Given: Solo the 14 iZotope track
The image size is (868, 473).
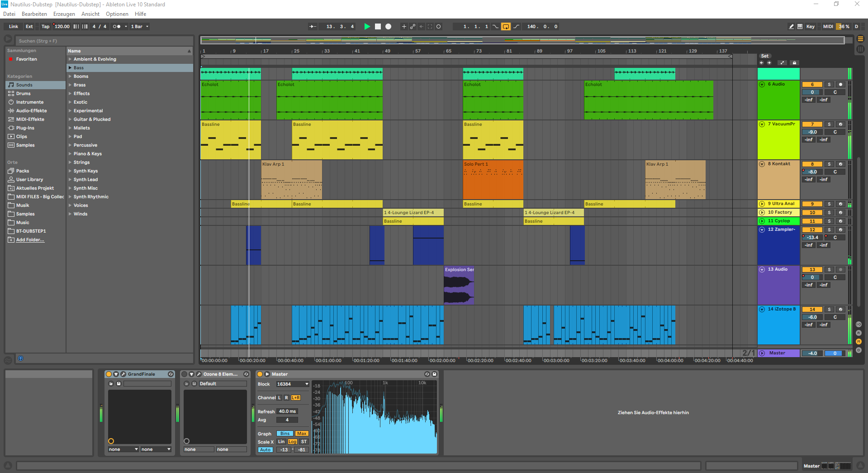Looking at the screenshot, I should [x=829, y=310].
